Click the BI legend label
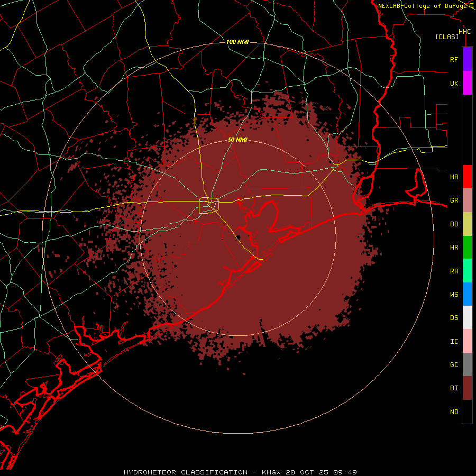Viewport: 476px width, 476px height. point(454,388)
